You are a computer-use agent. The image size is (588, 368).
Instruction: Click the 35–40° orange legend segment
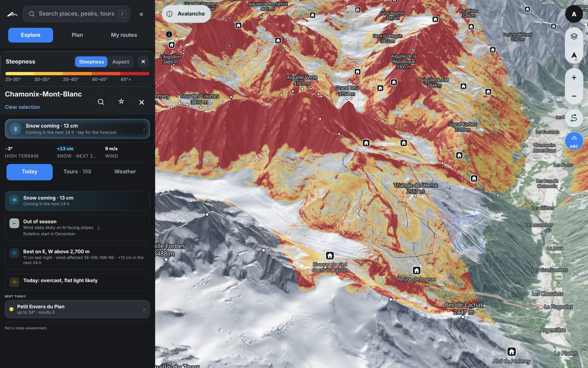pyautogui.click(x=77, y=74)
